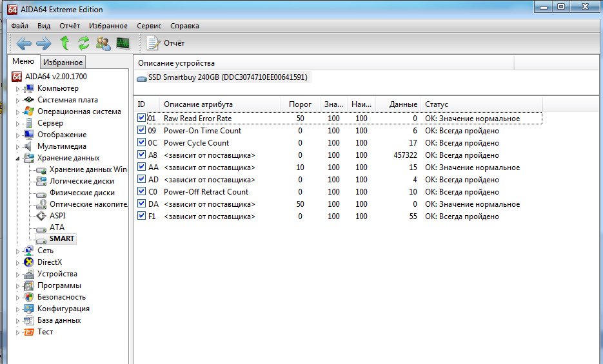Sort by Данные column header
Image resolution: width=603 pixels, height=364 pixels.
tap(398, 104)
